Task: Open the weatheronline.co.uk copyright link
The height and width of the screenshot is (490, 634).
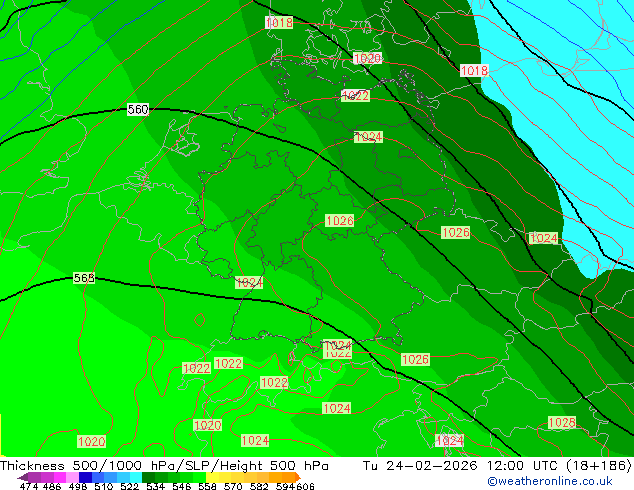Action: [550, 481]
